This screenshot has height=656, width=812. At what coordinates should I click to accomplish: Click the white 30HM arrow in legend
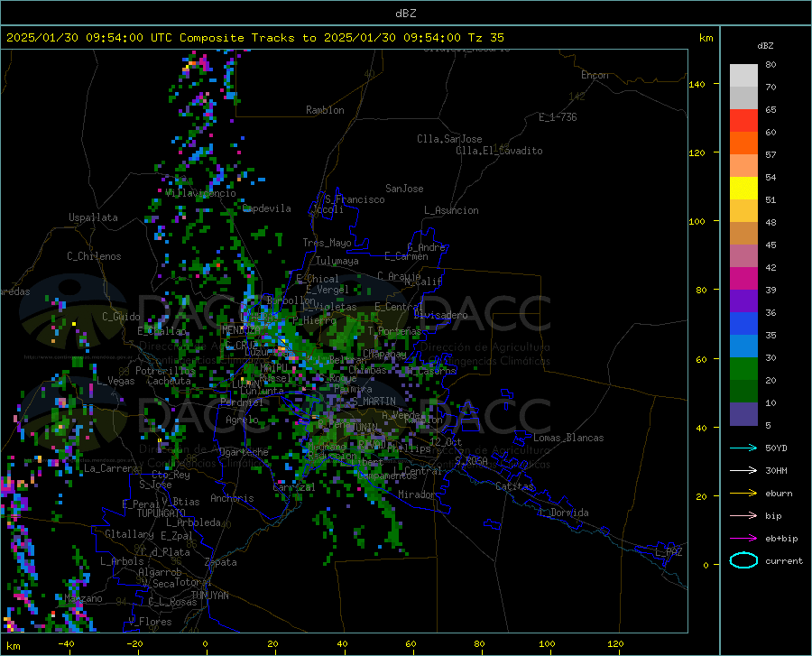[743, 471]
